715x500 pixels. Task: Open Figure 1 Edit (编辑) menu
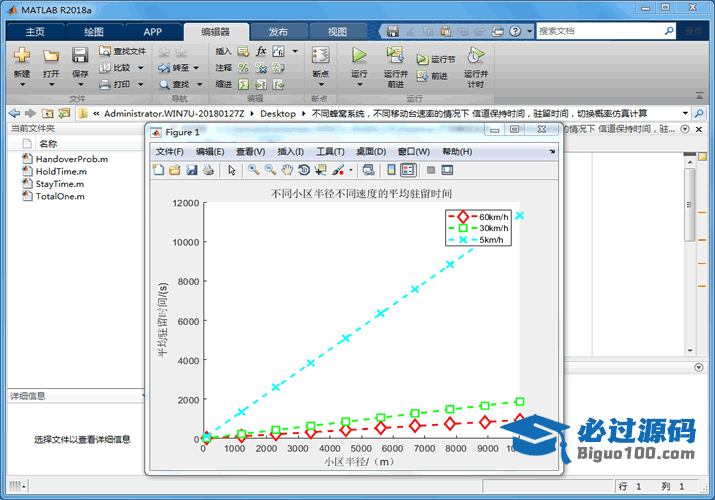210,152
